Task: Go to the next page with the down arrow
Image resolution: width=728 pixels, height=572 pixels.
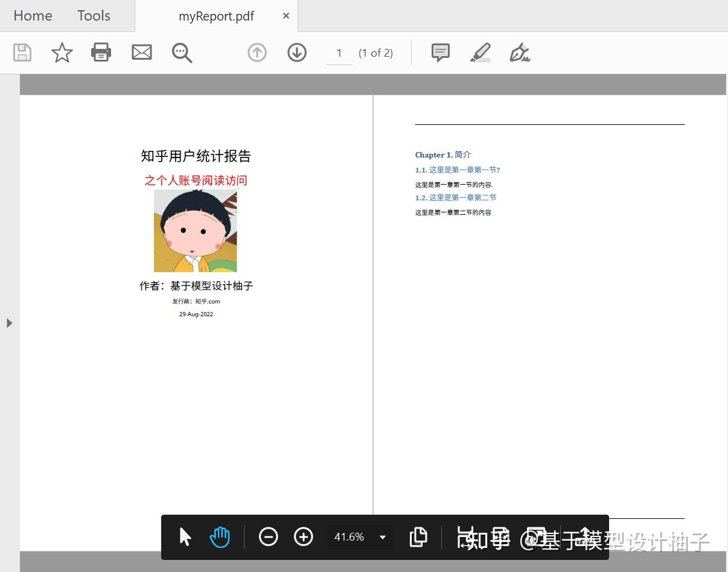Action: pyautogui.click(x=296, y=52)
